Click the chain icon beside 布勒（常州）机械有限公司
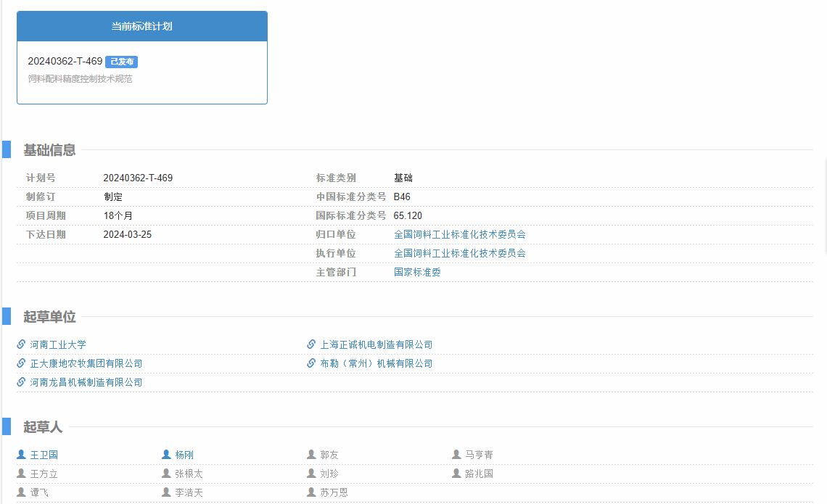This screenshot has width=827, height=504. pos(311,363)
